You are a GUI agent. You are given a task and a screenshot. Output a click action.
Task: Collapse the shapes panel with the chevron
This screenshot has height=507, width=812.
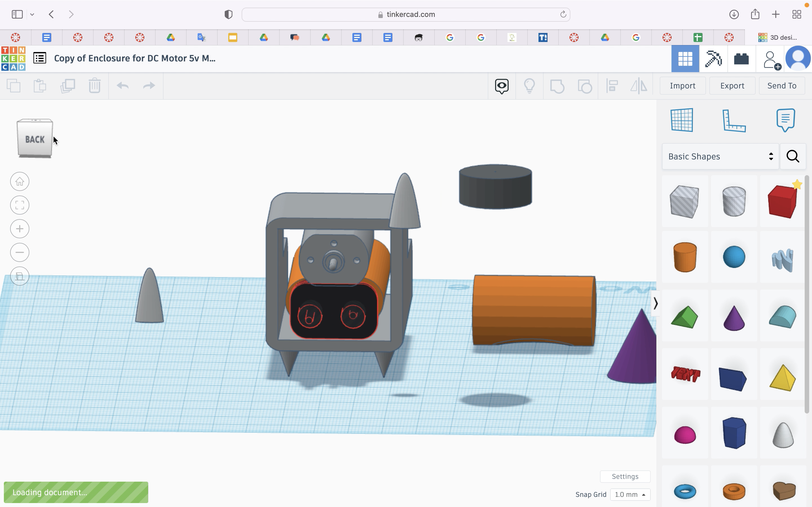point(655,303)
